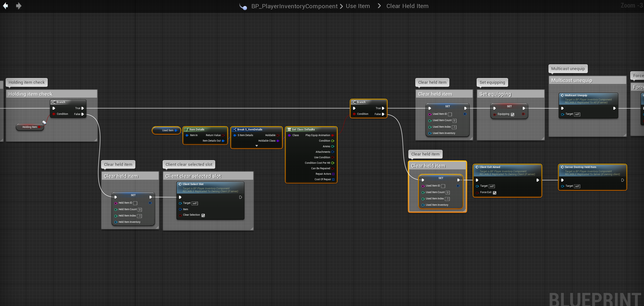Click the Server Destroy Held Item icon

click(562, 167)
